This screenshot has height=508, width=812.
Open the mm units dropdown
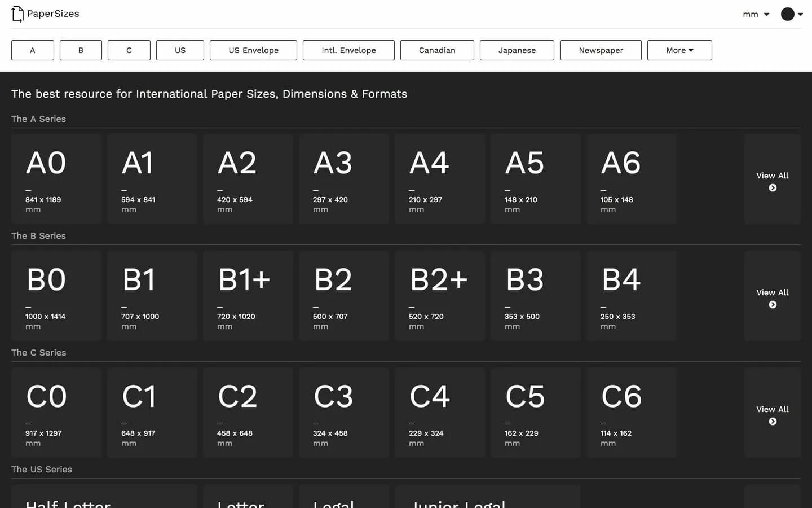click(756, 14)
